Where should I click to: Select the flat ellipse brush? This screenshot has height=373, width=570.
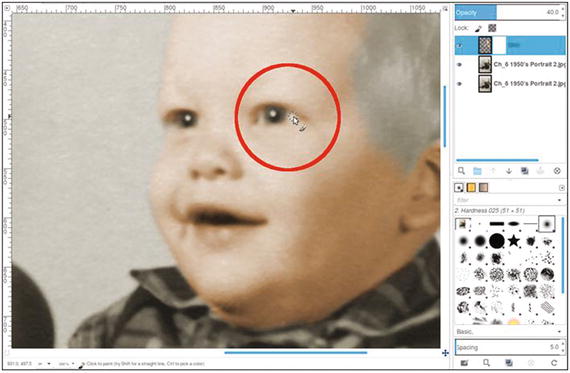pyautogui.click(x=513, y=224)
